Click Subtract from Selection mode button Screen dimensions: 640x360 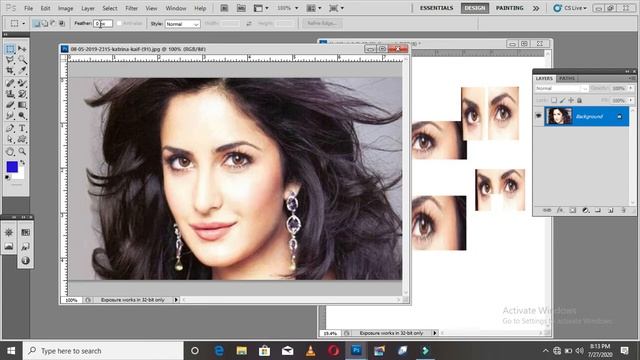point(53,24)
